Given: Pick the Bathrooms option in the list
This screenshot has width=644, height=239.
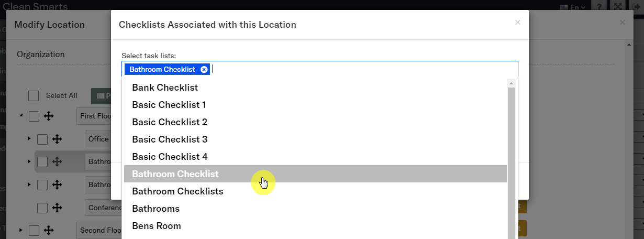Looking at the screenshot, I should (156, 209).
